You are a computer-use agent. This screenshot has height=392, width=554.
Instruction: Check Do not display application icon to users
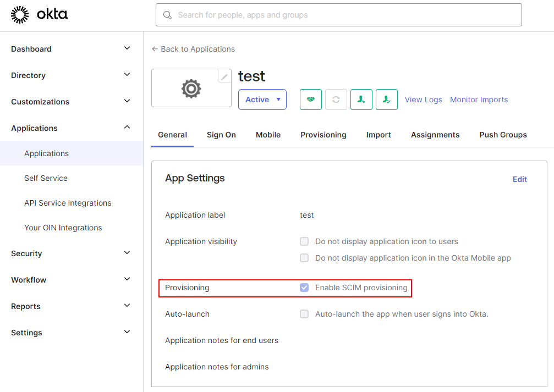(304, 241)
